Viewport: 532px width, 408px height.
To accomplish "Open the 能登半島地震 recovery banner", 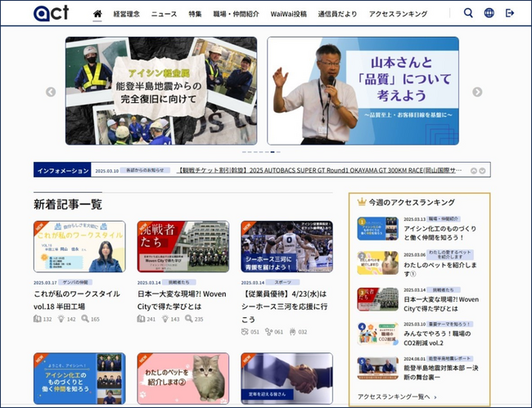I will pos(161,91).
